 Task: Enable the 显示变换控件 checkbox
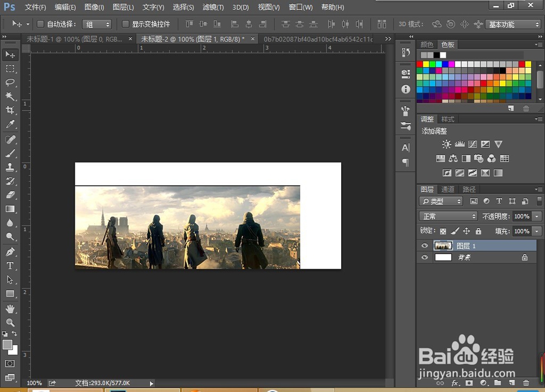coord(125,24)
